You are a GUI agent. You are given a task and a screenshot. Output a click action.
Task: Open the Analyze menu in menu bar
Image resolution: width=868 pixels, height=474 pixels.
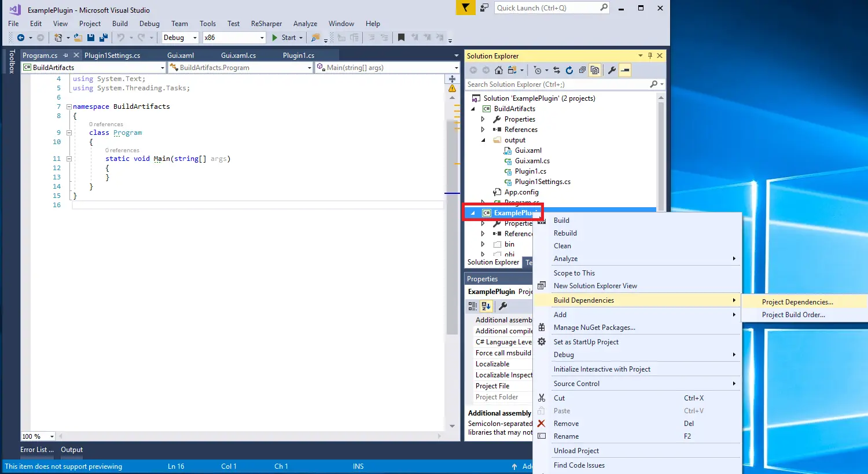click(x=305, y=24)
